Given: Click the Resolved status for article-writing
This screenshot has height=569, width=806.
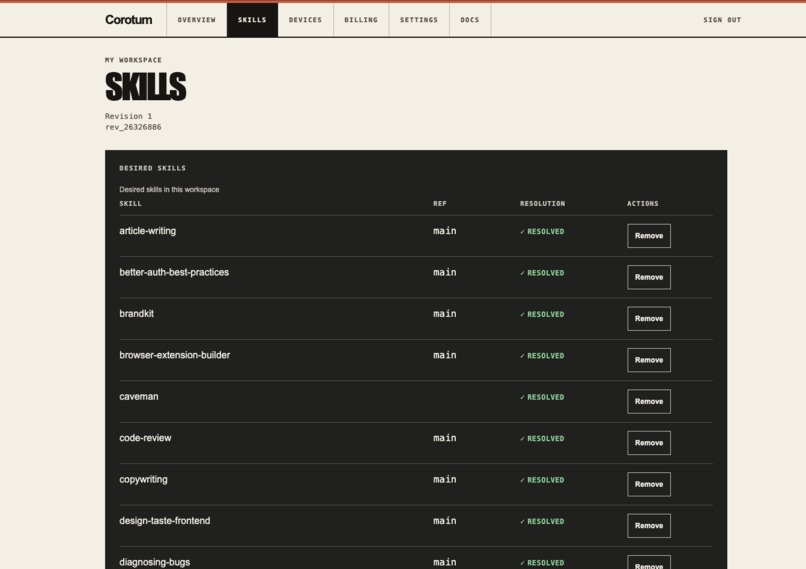Looking at the screenshot, I should 542,232.
